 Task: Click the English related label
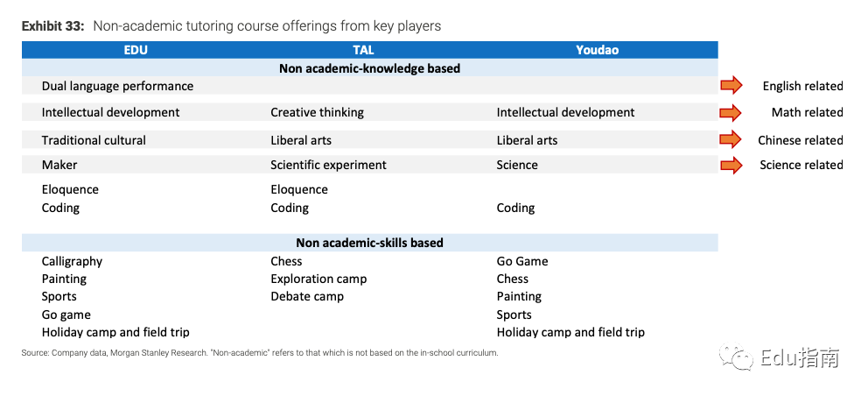click(x=802, y=86)
